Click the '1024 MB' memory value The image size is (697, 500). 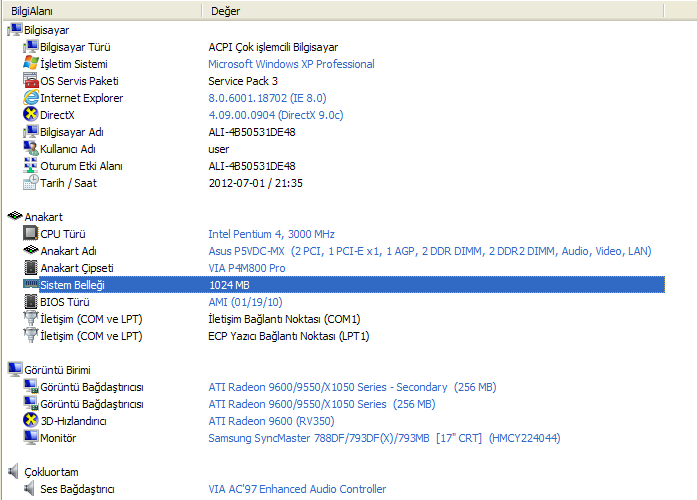pos(229,285)
